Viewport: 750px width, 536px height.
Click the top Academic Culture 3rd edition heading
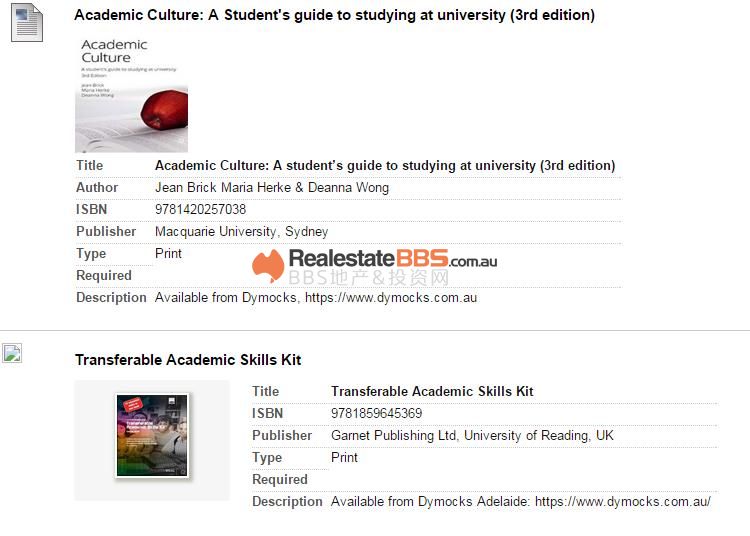tap(334, 15)
